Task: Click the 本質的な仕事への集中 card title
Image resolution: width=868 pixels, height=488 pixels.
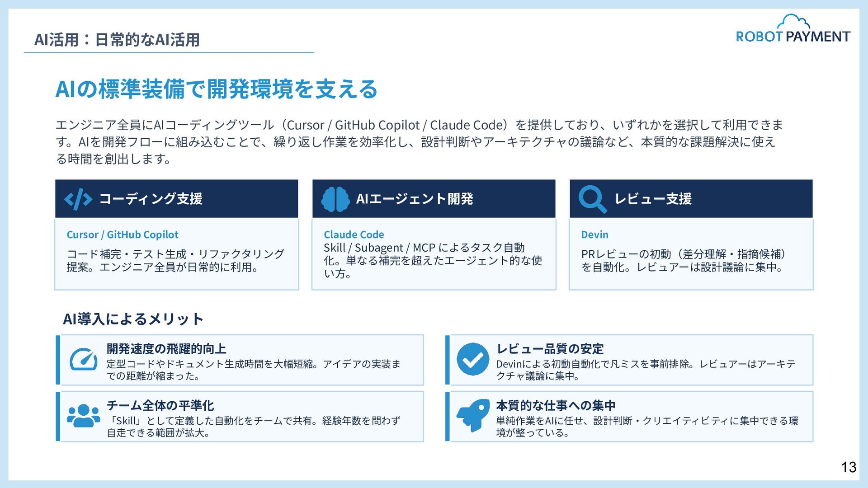Action: (x=556, y=405)
